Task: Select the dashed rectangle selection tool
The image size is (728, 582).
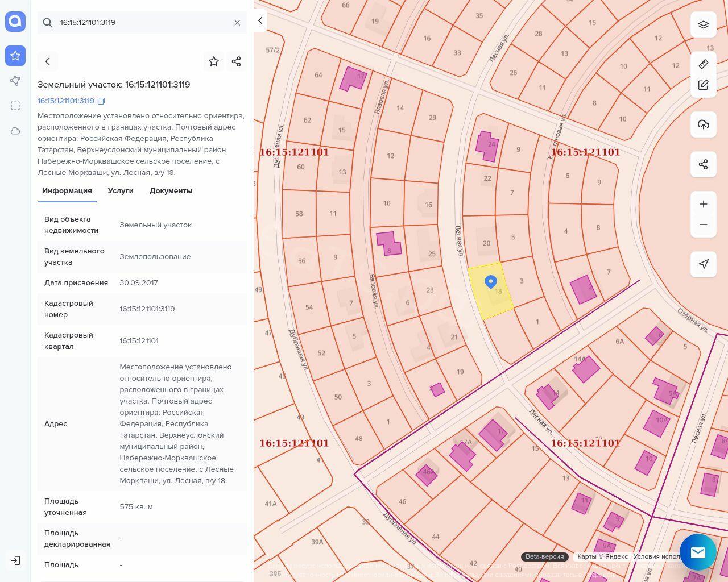Action: pos(15,106)
